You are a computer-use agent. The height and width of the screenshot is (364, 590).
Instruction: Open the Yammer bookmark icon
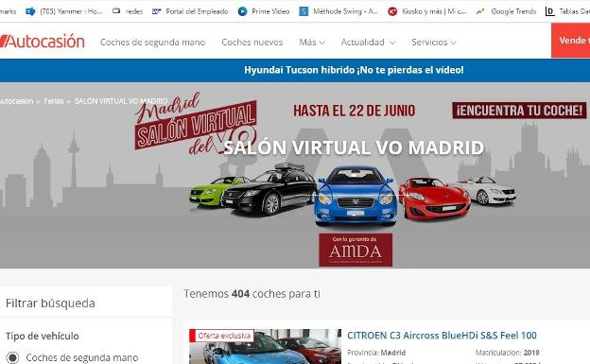point(30,11)
